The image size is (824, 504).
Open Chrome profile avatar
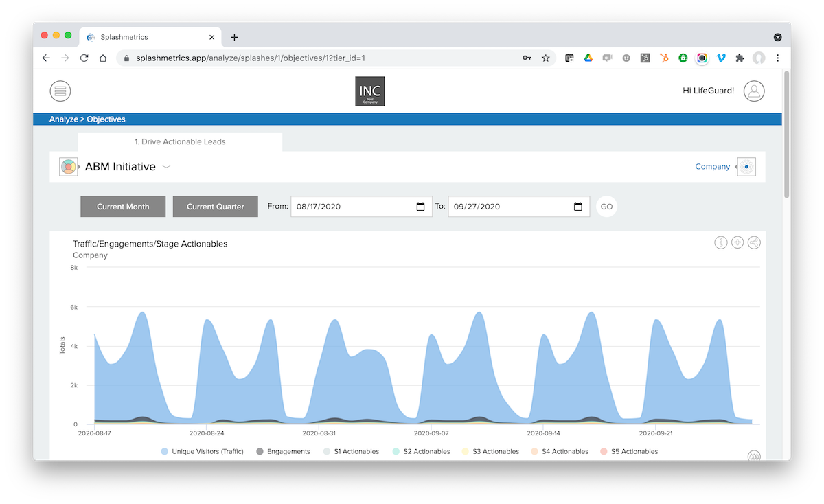759,58
